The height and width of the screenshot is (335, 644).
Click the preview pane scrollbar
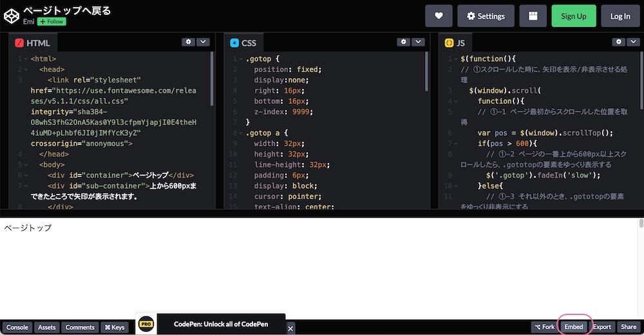[x=641, y=223]
